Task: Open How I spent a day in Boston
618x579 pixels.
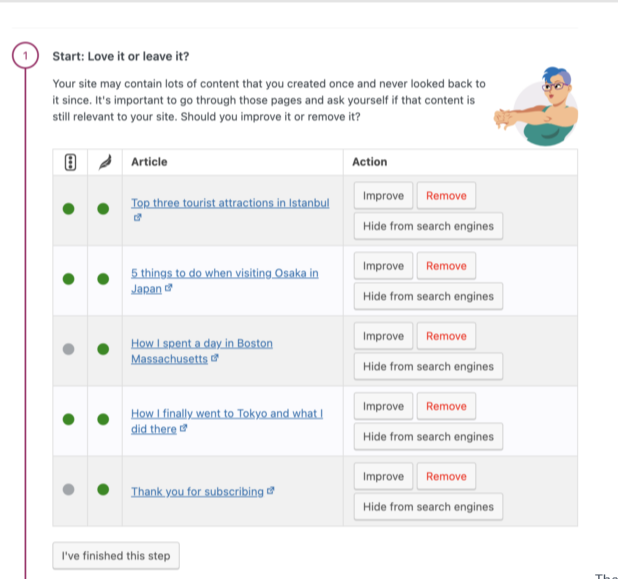Action: (x=201, y=343)
